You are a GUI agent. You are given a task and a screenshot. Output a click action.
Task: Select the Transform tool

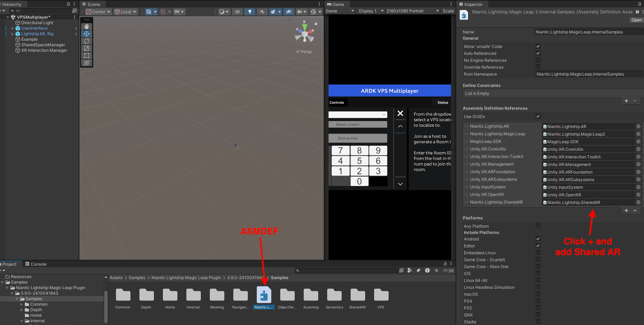(87, 63)
